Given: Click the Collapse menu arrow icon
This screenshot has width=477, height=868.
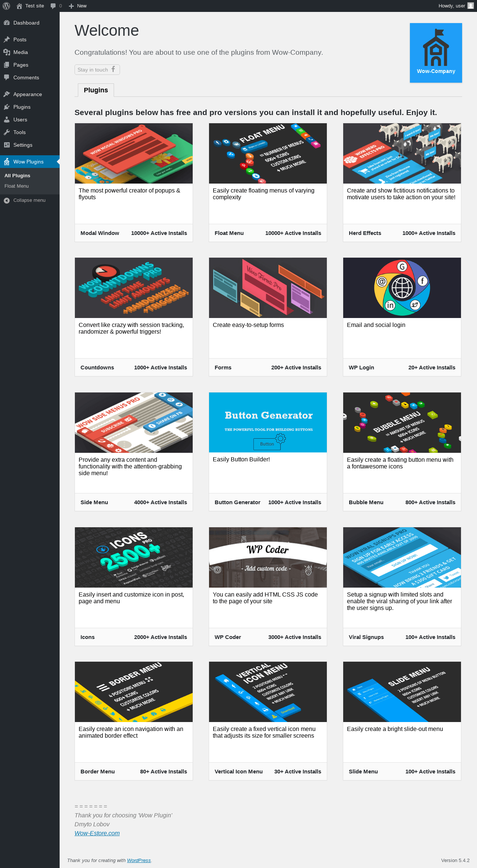Looking at the screenshot, I should (x=7, y=200).
